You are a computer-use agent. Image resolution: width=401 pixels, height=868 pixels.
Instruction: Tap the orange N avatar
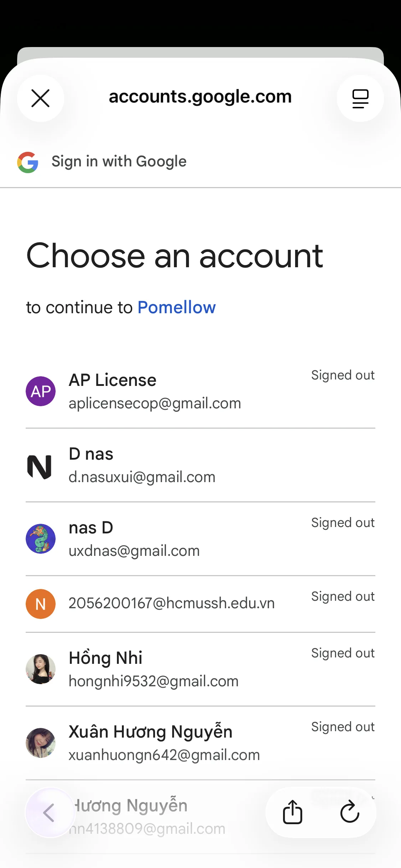41,604
